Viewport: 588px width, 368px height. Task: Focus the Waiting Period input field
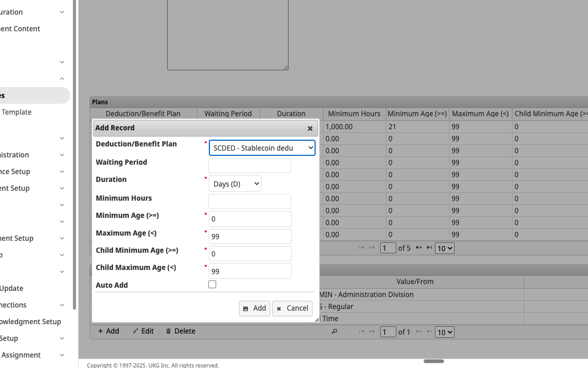pos(250,165)
